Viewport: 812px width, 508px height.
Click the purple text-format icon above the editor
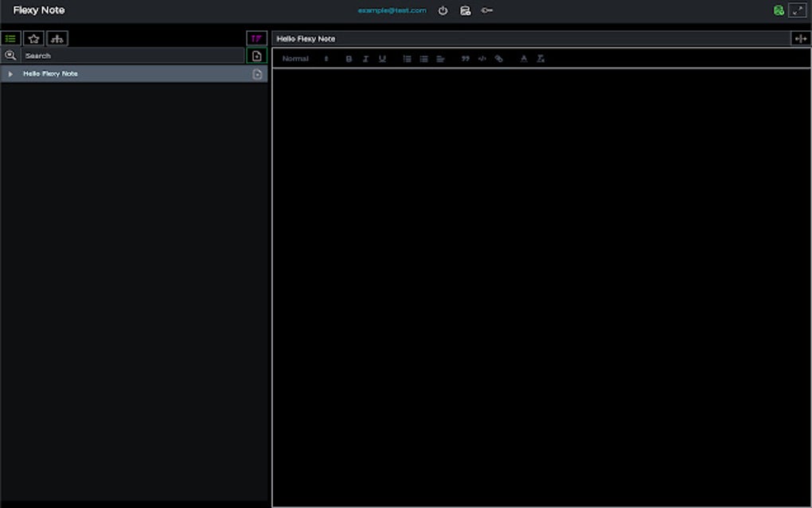coord(256,37)
